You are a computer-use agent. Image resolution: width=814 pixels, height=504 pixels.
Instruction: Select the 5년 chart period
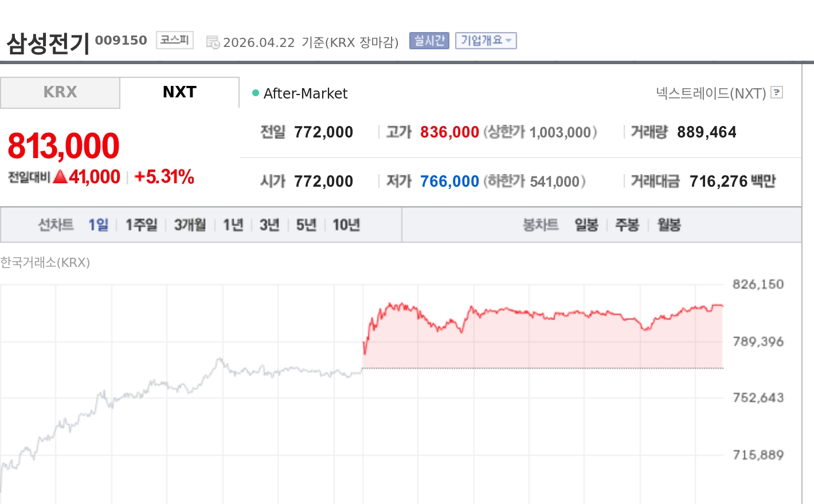[x=306, y=225]
